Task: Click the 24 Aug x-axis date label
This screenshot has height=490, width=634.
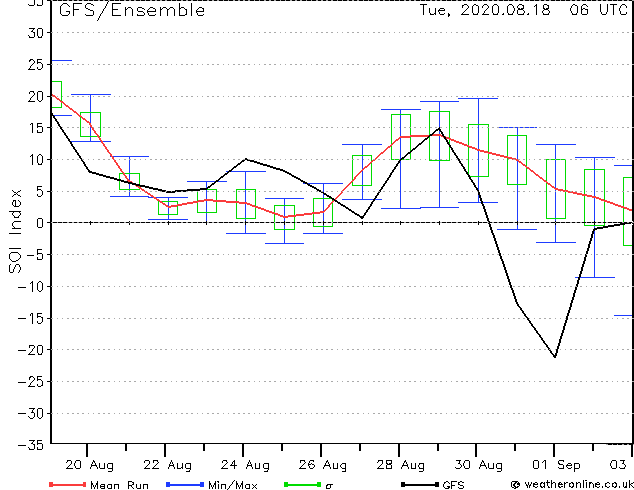Action: pos(245,465)
